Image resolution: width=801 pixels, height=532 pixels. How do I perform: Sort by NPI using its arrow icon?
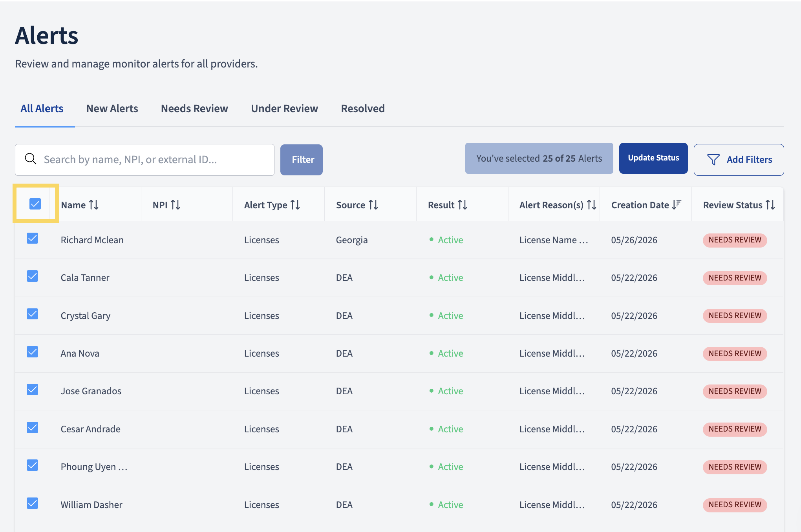click(x=176, y=205)
